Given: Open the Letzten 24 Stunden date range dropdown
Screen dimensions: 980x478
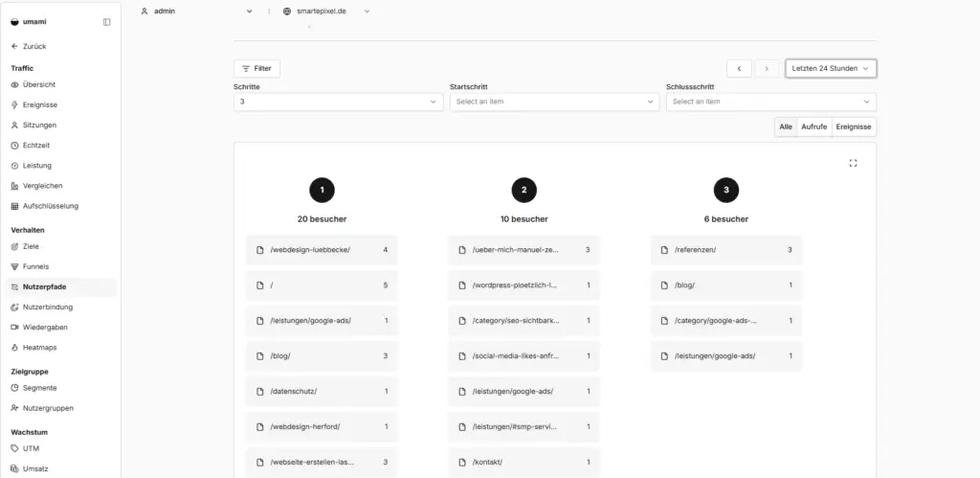Looking at the screenshot, I should click(x=831, y=69).
